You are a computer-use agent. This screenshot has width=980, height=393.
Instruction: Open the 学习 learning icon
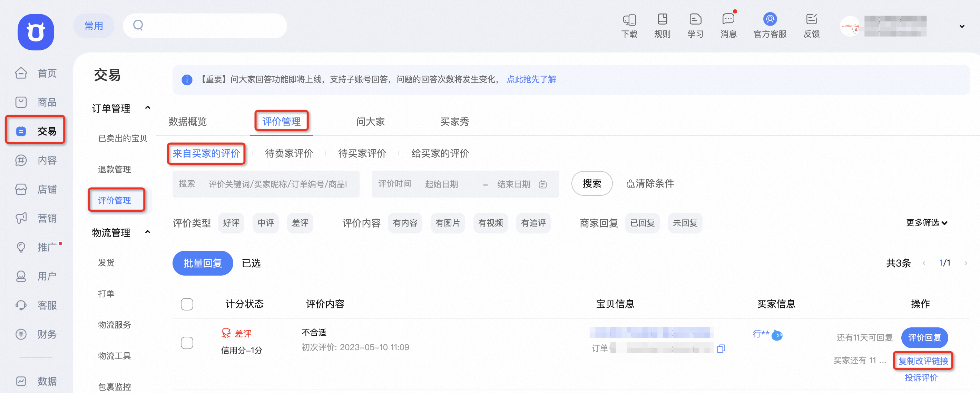695,26
